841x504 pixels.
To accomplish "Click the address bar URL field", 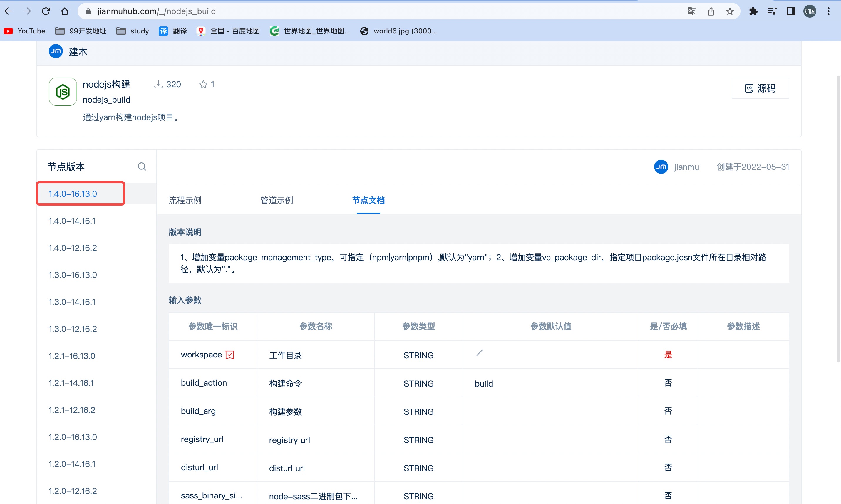I will [381, 11].
